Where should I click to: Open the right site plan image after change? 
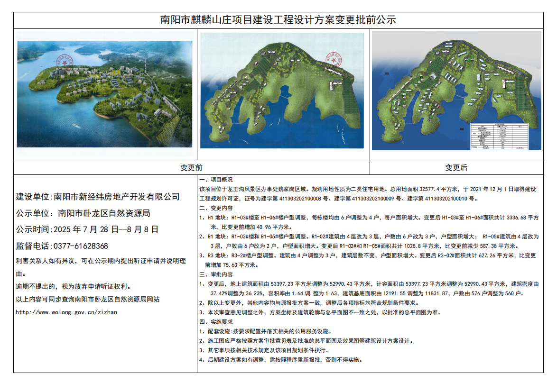456,91
